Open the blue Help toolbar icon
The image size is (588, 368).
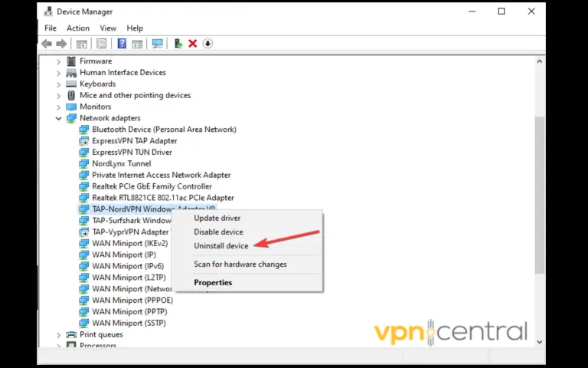coord(122,44)
